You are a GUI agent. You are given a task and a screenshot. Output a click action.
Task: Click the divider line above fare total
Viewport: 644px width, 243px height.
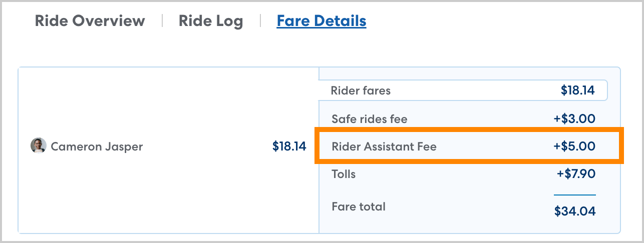(574, 194)
